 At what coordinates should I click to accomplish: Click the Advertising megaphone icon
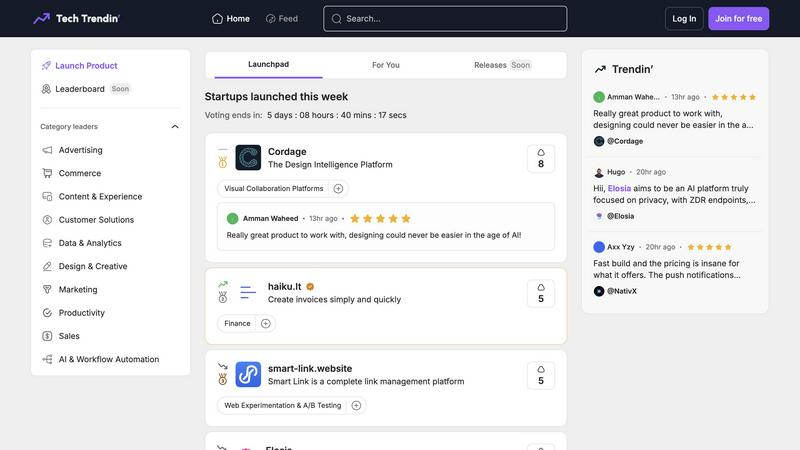47,150
